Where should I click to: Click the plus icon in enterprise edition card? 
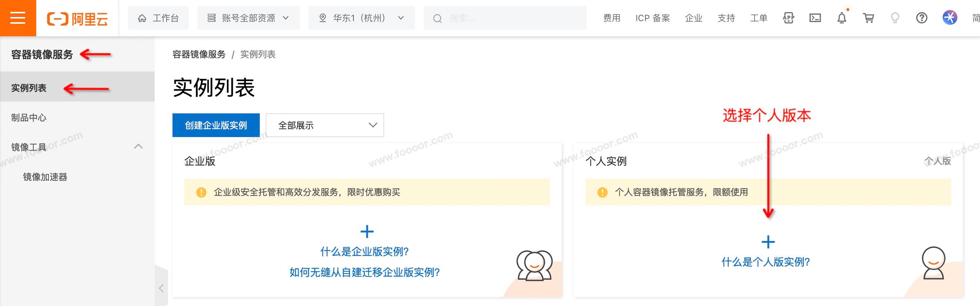367,232
